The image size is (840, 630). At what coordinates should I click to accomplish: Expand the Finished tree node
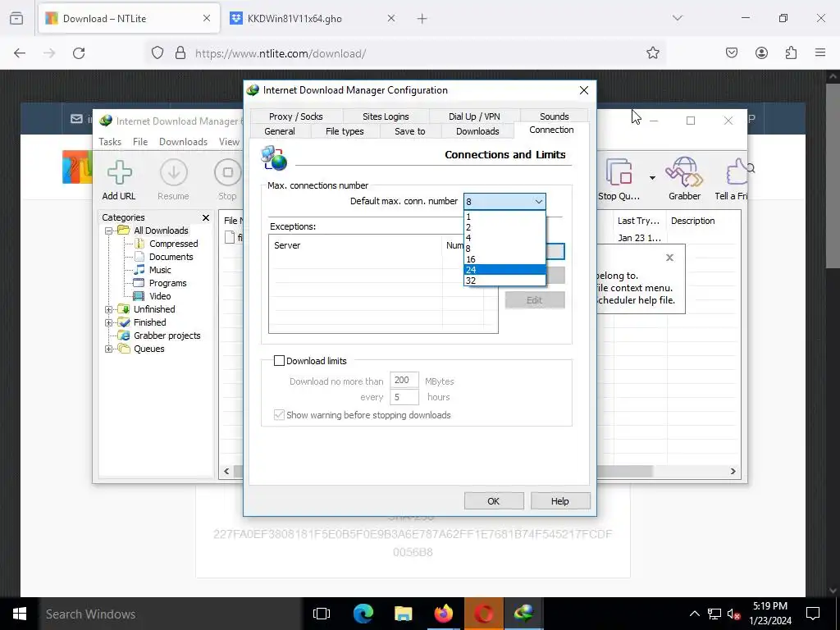[x=109, y=322]
